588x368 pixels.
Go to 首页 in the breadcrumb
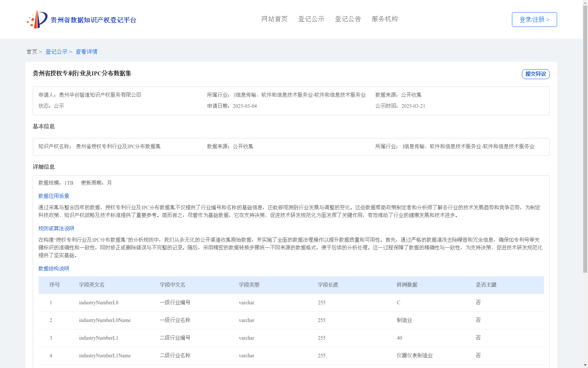[32, 52]
